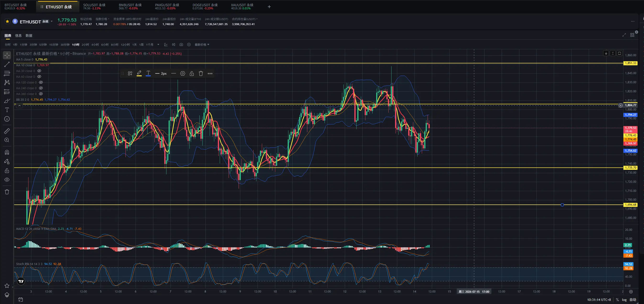Select the 4小时 timeframe

point(95,44)
